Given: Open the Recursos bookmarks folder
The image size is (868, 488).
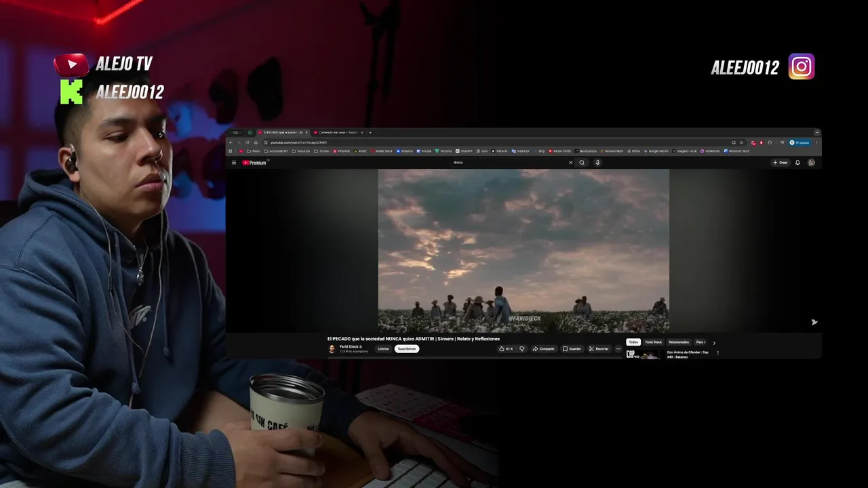Looking at the screenshot, I should pyautogui.click(x=301, y=151).
